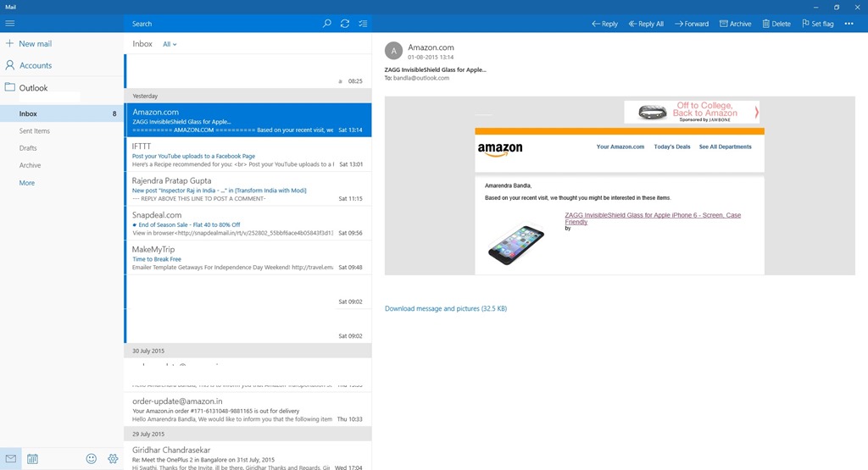868x470 pixels.
Task: Set flag on this message
Action: [x=818, y=24]
